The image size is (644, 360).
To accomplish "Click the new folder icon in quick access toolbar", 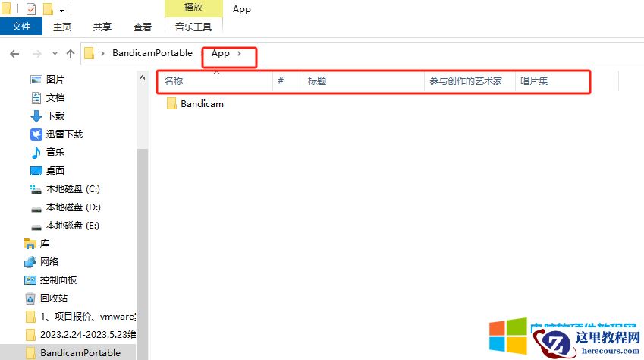I will pos(48,8).
